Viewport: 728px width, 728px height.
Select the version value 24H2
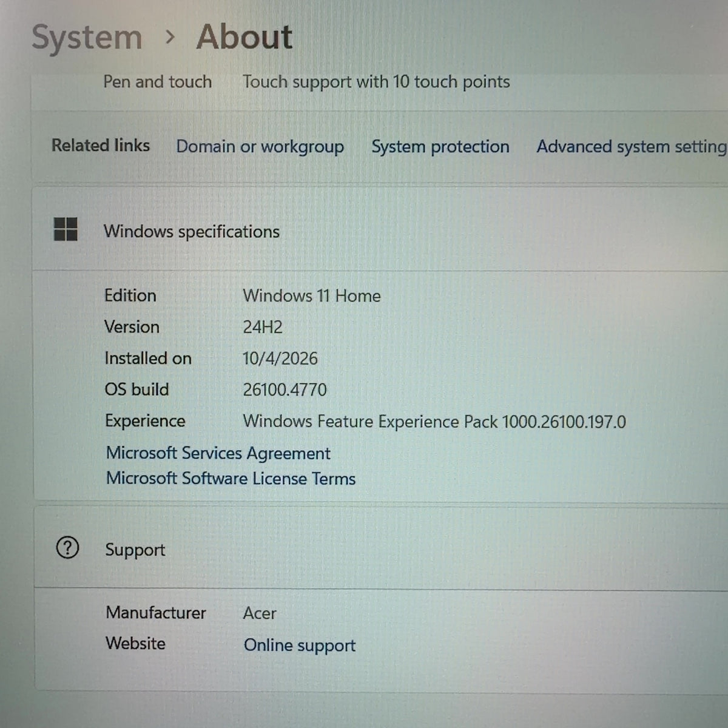(263, 327)
